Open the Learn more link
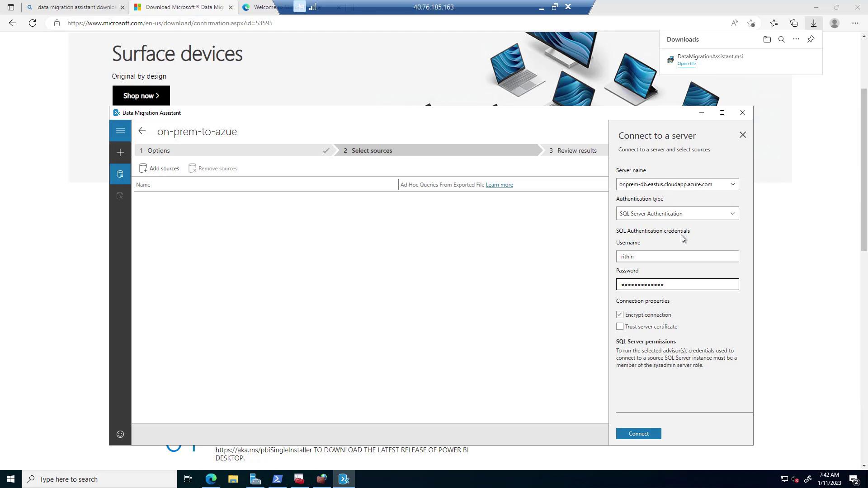The height and width of the screenshot is (488, 868). 499,185
